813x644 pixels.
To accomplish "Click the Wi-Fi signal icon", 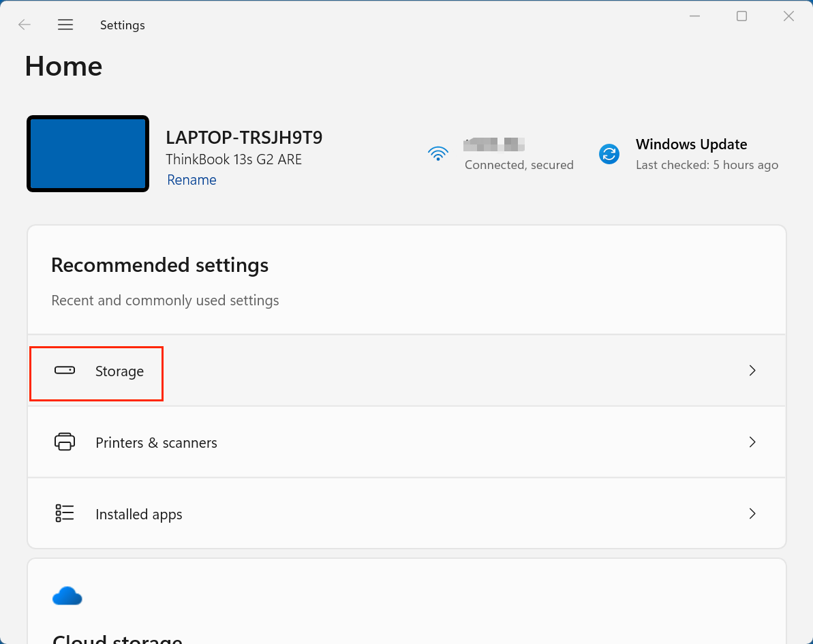I will coord(438,154).
